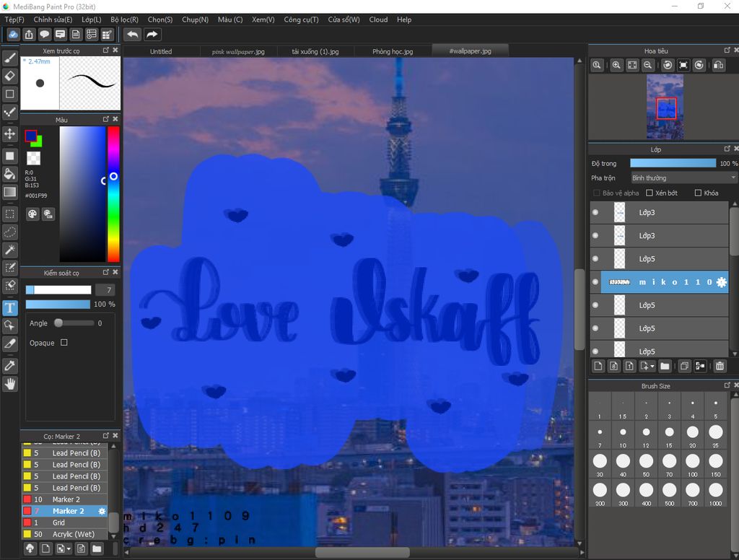The image size is (739, 560).
Task: Open the Bộ lọc(R) filter menu
Action: [x=124, y=19]
